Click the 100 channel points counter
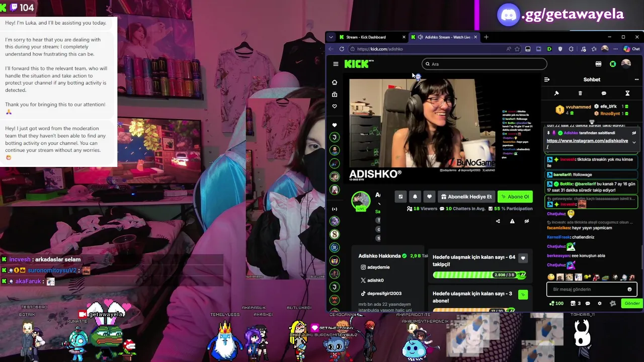 coord(556,304)
